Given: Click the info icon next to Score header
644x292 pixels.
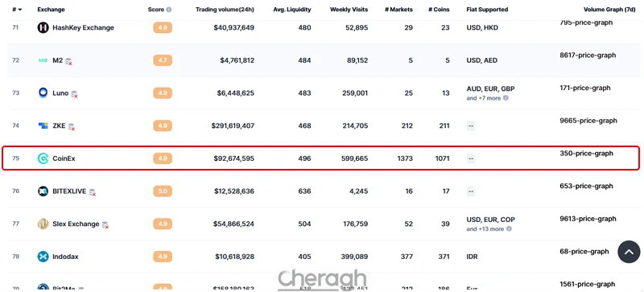Looking at the screenshot, I should (x=169, y=10).
